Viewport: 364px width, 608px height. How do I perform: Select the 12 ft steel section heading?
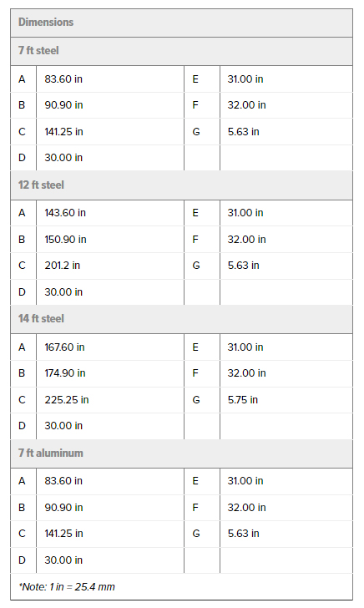click(41, 185)
